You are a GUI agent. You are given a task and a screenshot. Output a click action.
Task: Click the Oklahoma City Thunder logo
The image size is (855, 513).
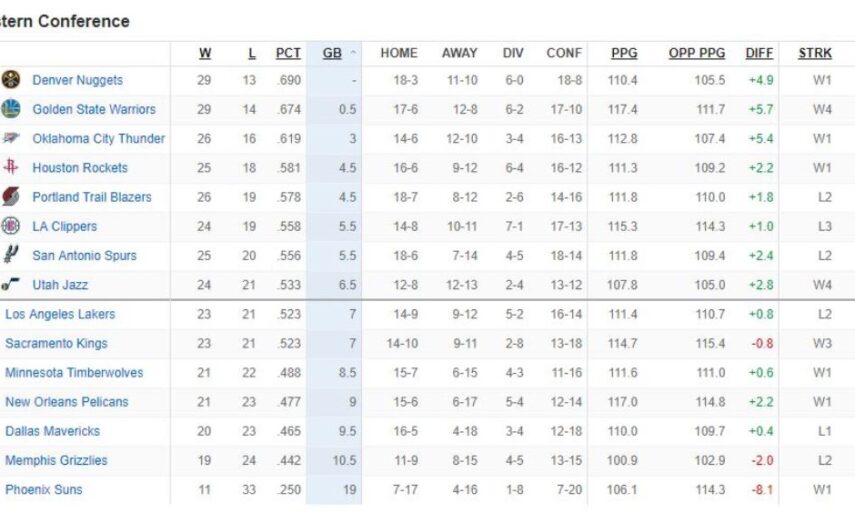click(11, 138)
